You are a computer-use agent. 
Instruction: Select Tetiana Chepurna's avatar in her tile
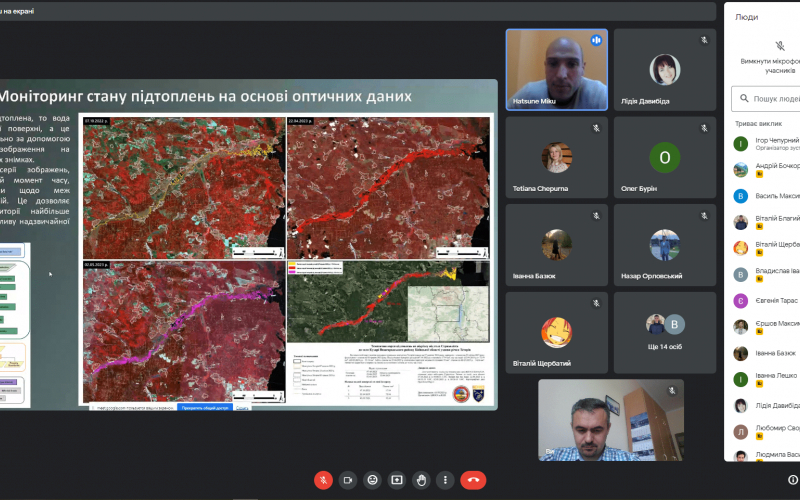[557, 158]
